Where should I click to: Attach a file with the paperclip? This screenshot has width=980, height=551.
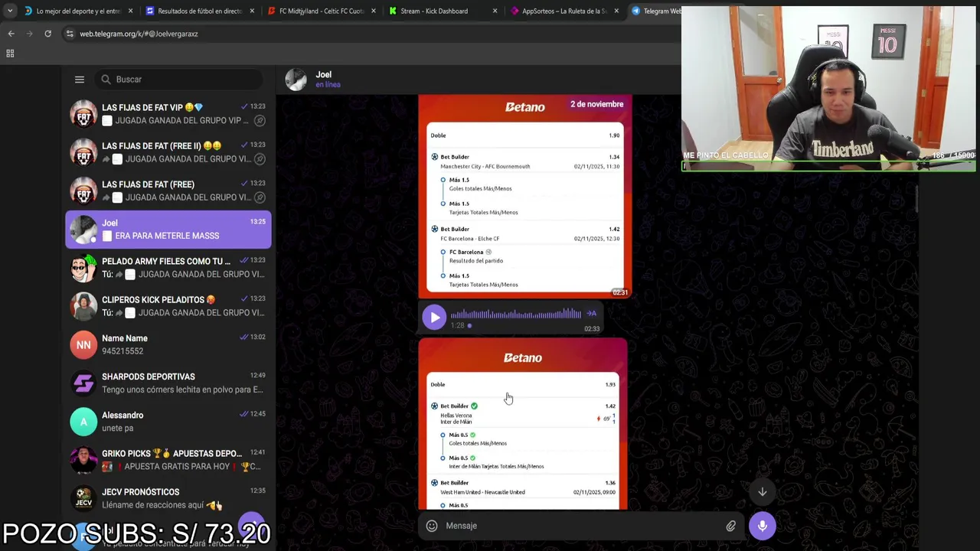[731, 526]
